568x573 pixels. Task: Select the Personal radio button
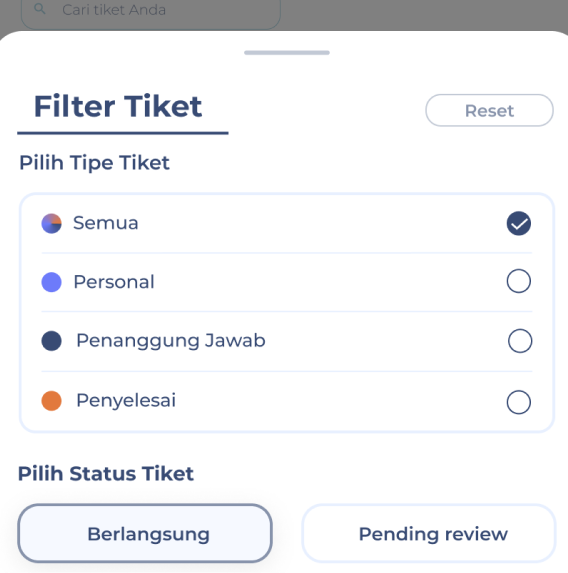[x=519, y=281]
